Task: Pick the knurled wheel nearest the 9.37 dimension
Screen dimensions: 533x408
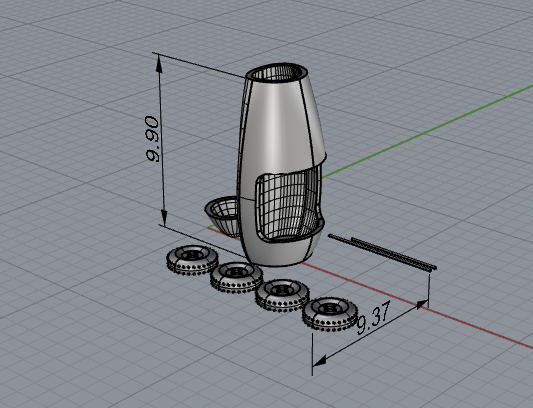Action: coord(329,313)
